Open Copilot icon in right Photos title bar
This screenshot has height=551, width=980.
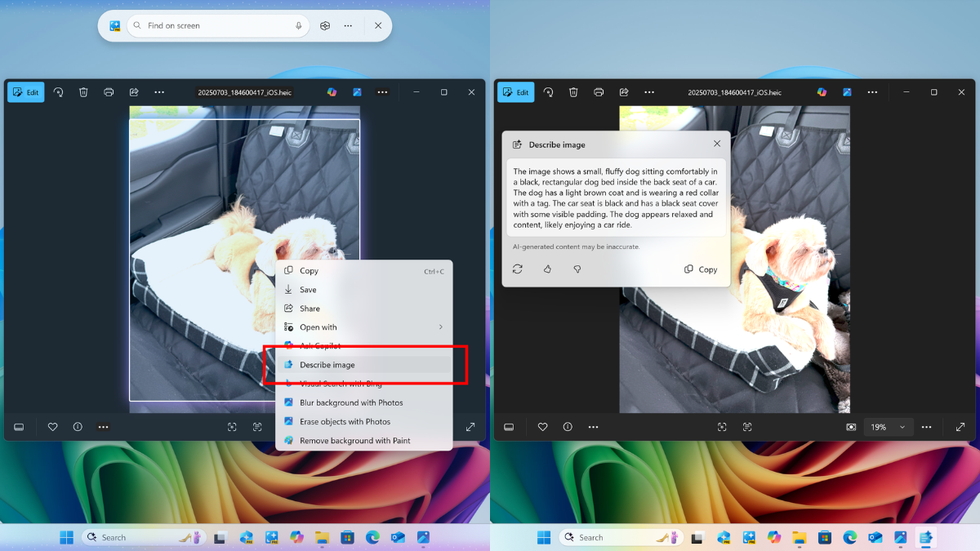coord(822,92)
